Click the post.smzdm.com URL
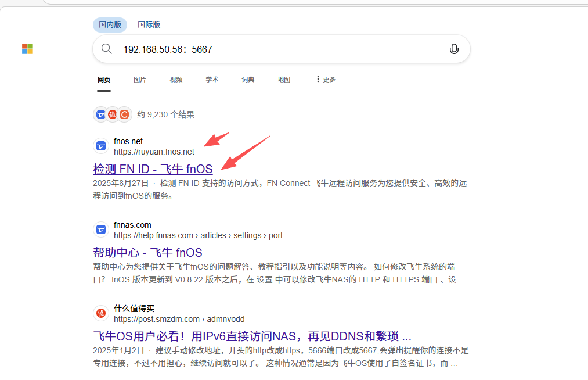 pyautogui.click(x=179, y=319)
